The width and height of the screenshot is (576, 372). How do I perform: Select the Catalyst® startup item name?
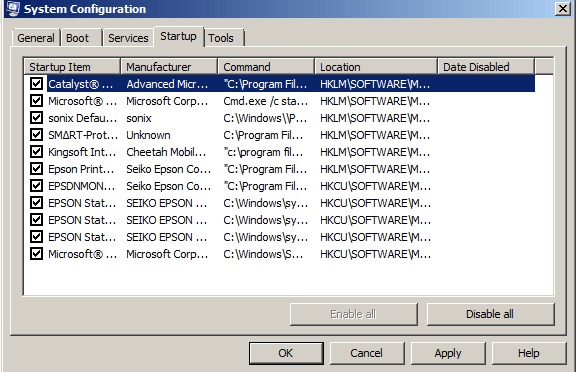pyautogui.click(x=81, y=84)
